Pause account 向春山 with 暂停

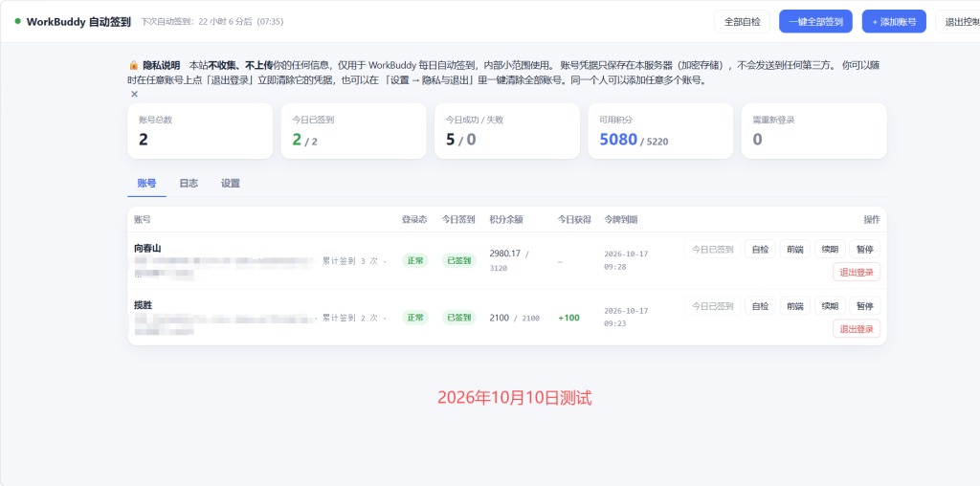(865, 249)
